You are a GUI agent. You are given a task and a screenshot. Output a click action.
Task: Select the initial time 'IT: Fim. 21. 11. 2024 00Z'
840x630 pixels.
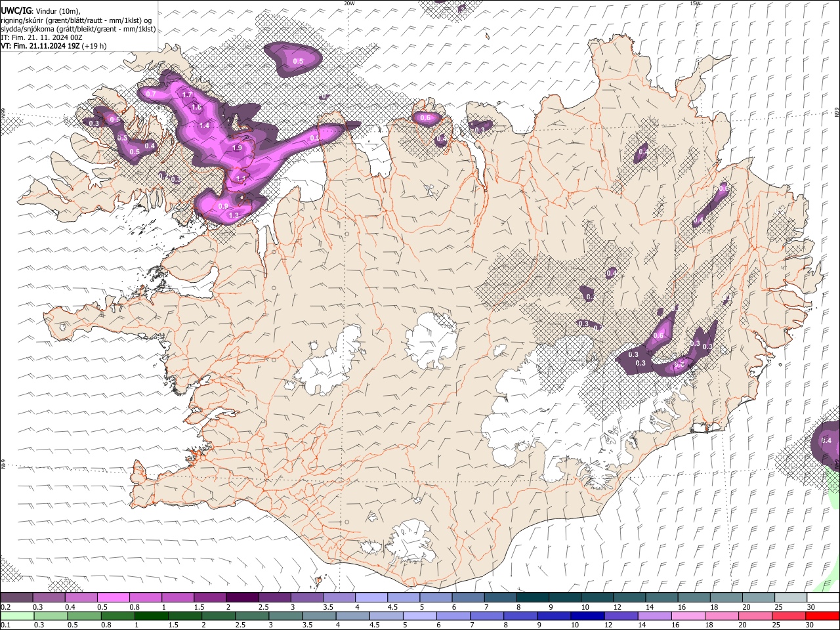coord(41,37)
